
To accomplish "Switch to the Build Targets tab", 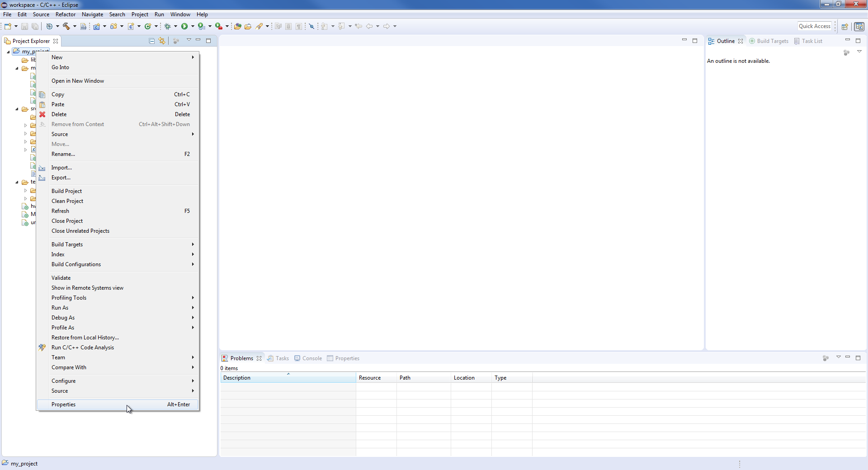I will tap(772, 41).
